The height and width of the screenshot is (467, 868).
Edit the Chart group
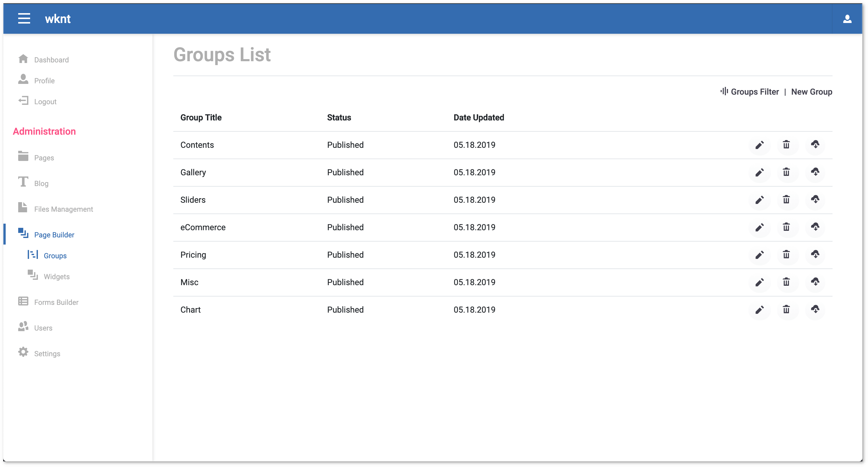[759, 310]
